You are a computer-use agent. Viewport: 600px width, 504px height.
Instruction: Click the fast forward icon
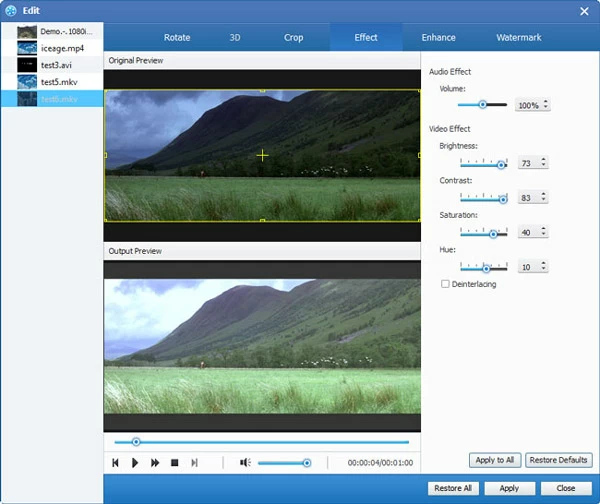[x=155, y=463]
